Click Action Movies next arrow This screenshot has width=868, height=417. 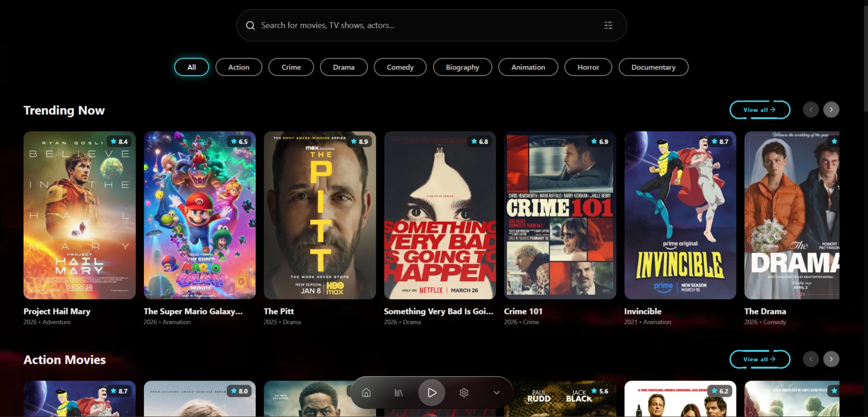[831, 359]
